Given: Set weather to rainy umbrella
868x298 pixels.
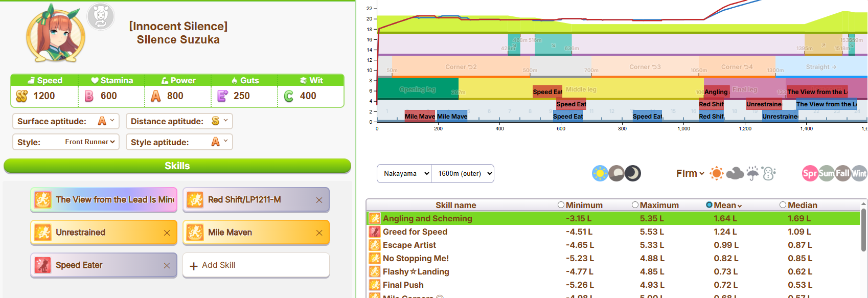Looking at the screenshot, I should click(x=752, y=173).
